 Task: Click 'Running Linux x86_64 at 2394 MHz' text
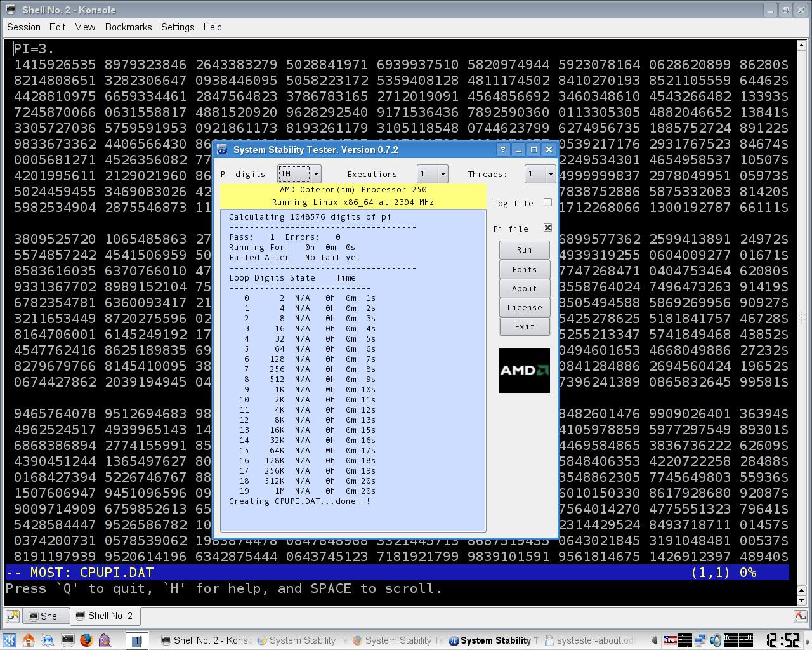[x=353, y=202]
